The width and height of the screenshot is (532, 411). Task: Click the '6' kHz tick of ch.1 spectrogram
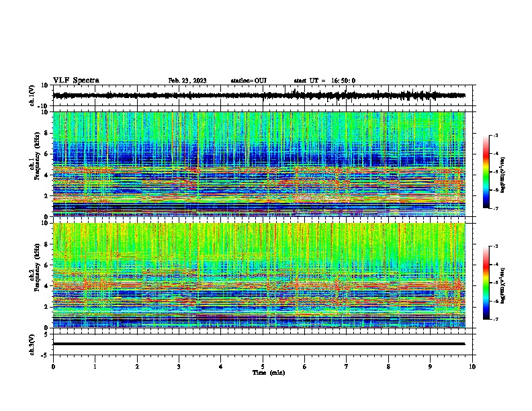point(46,154)
